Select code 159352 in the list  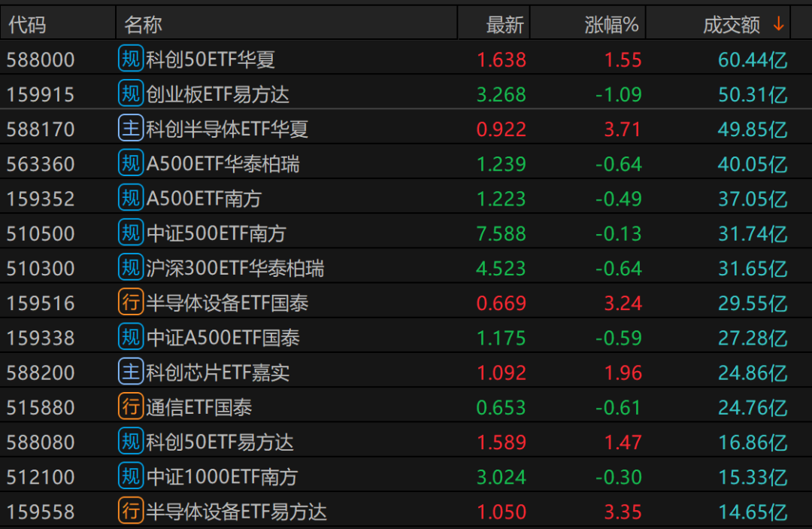(41, 199)
